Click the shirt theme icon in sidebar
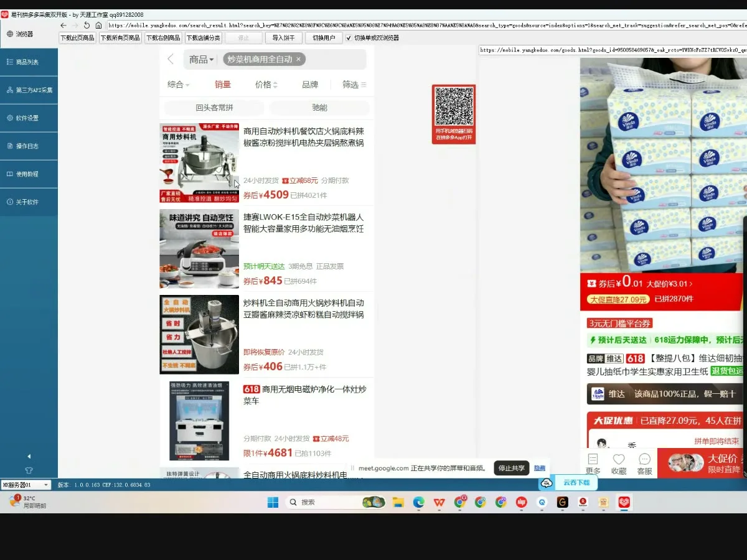The width and height of the screenshot is (747, 560). coord(29,470)
